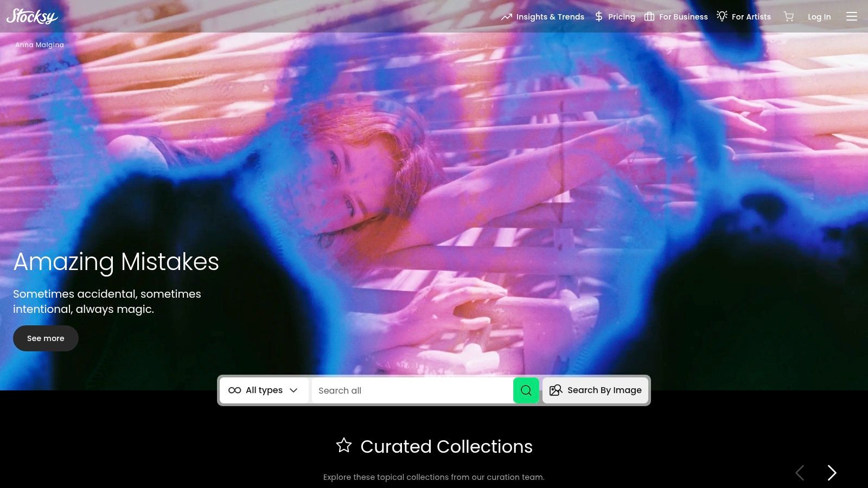
Task: Expand the All types dropdown chevron
Action: point(293,390)
